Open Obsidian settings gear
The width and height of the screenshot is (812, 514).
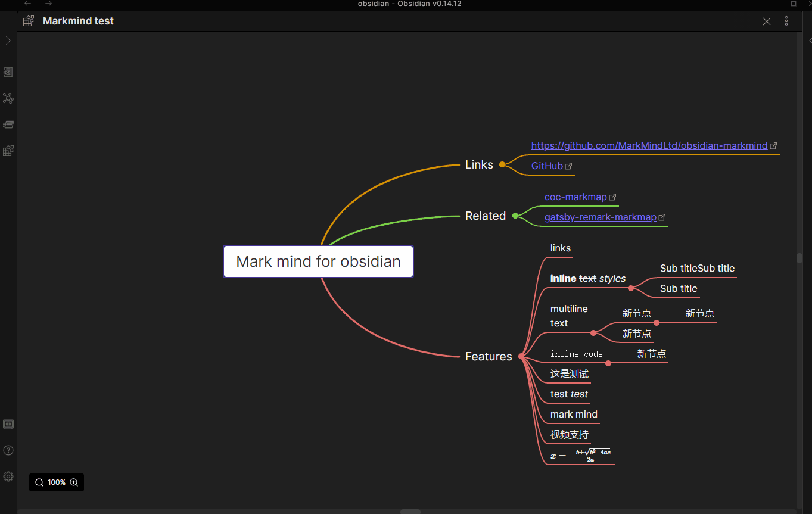pos(8,476)
